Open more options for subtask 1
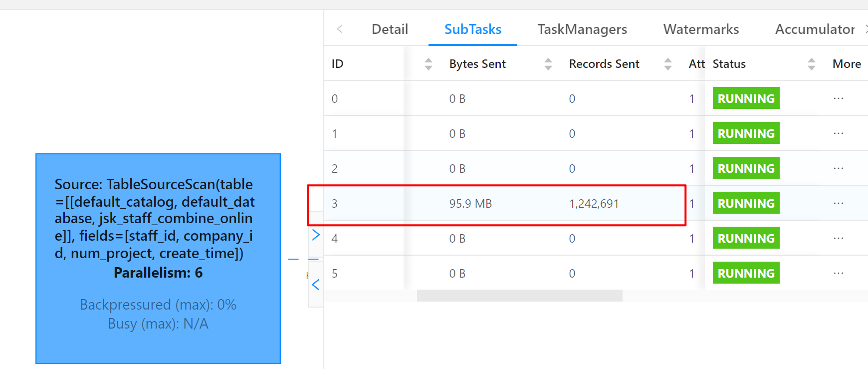868x369 pixels. [838, 133]
